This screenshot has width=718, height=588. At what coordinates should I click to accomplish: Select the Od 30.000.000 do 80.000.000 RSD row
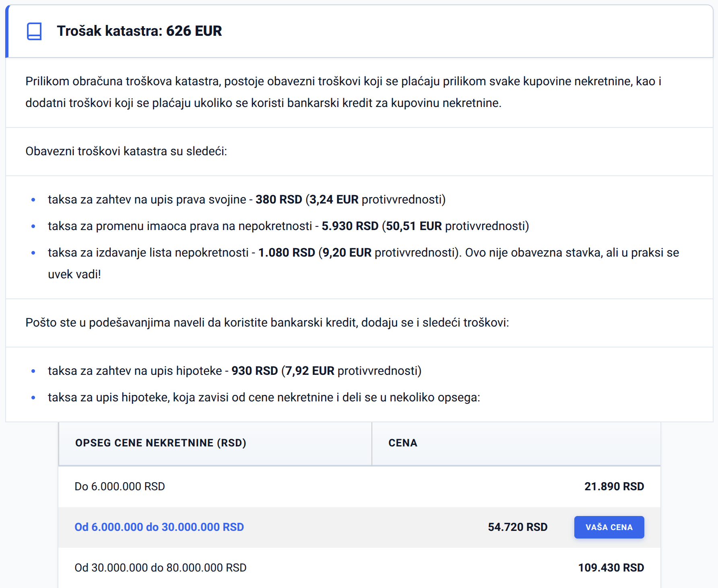coord(359,568)
